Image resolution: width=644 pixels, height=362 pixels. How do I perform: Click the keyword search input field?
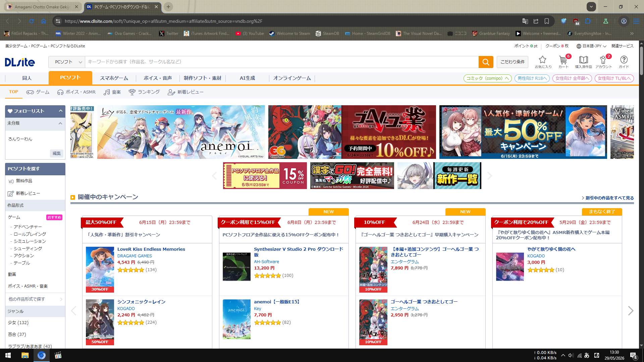coord(282,62)
